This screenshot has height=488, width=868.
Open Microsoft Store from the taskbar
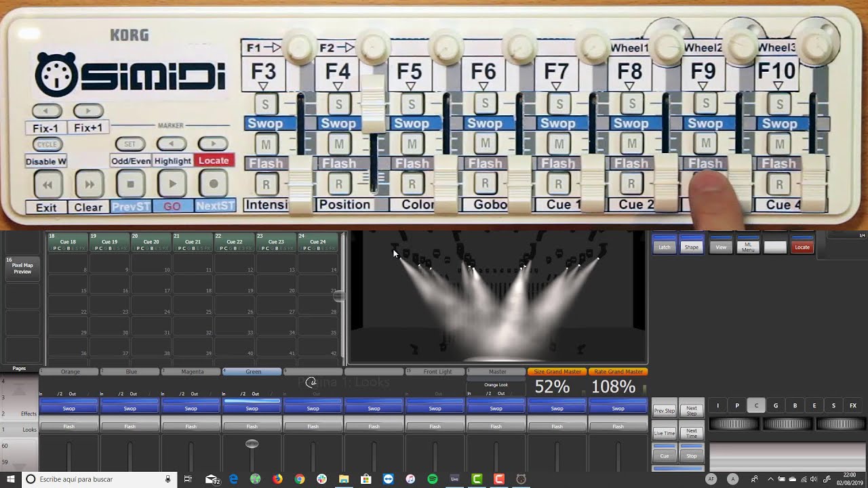[x=366, y=479]
